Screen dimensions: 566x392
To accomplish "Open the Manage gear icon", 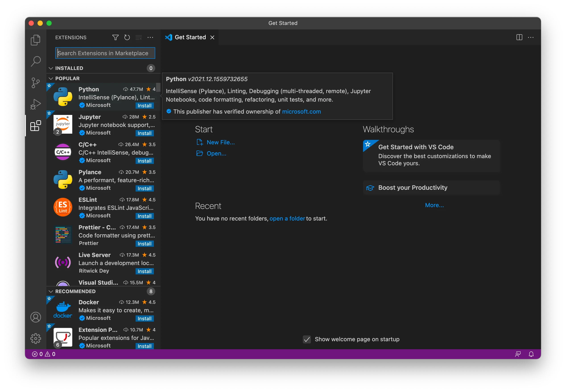I will (36, 338).
